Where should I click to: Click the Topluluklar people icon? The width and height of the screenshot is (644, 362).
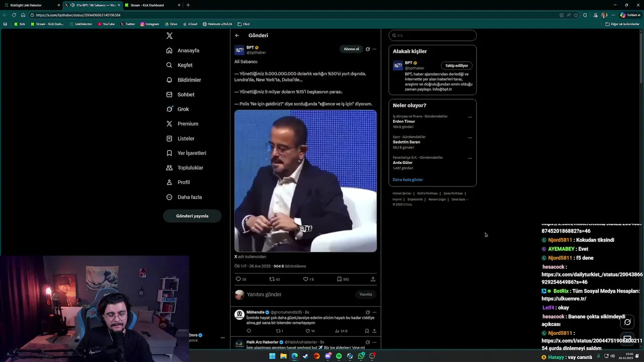(170, 167)
